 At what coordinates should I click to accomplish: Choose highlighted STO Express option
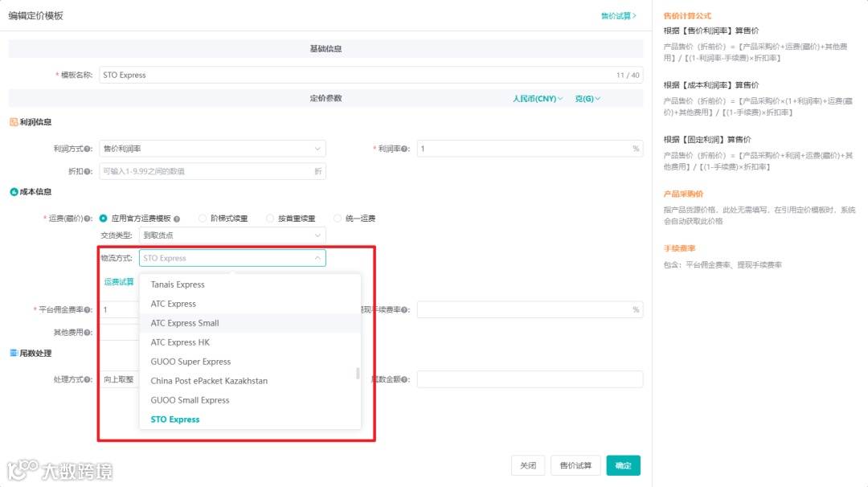250,419
